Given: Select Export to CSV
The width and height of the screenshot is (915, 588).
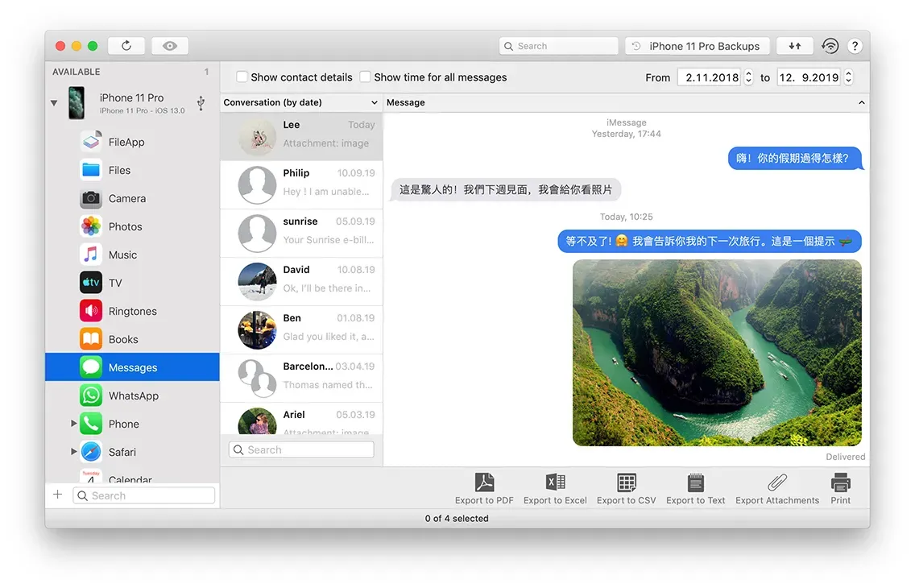Looking at the screenshot, I should [626, 487].
